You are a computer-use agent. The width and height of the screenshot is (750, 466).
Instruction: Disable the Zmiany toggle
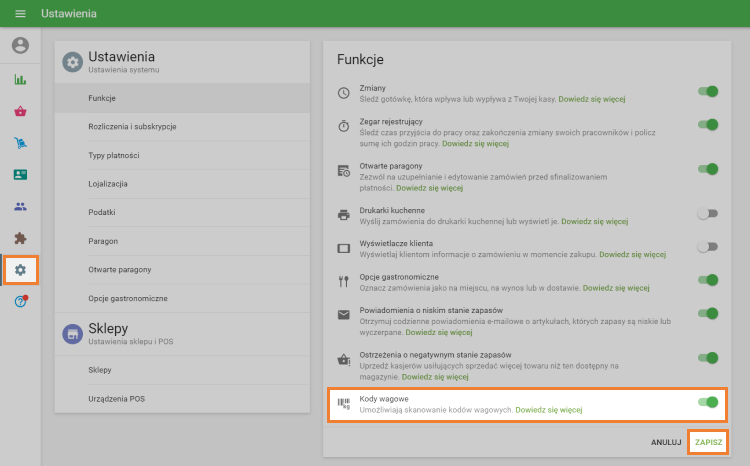coord(708,92)
